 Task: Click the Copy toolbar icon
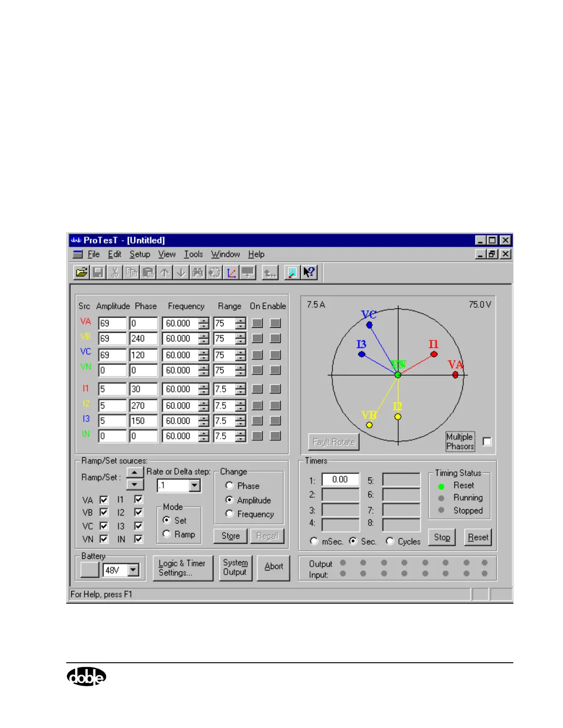click(x=132, y=273)
